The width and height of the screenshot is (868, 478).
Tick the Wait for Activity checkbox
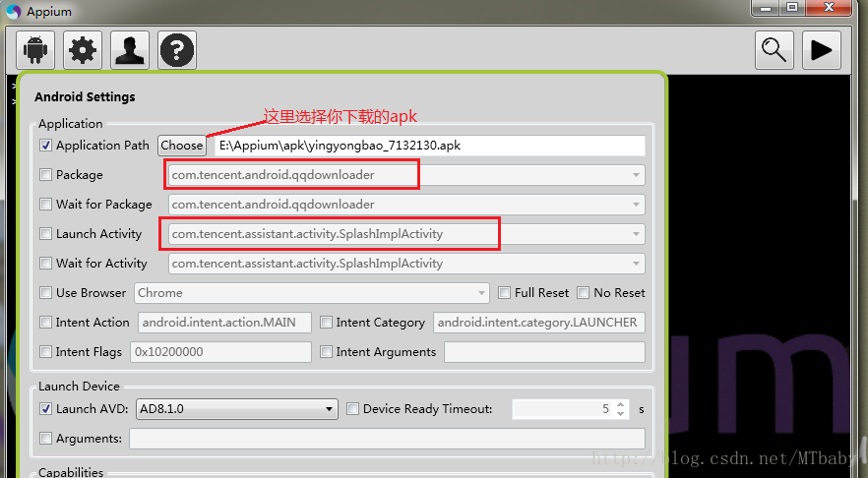point(46,264)
